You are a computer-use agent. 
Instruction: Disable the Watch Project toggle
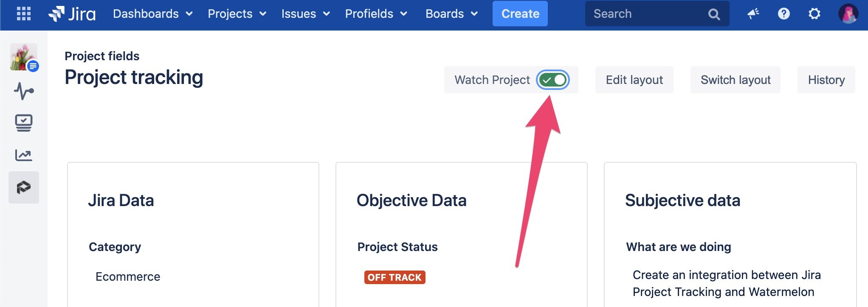coord(552,79)
